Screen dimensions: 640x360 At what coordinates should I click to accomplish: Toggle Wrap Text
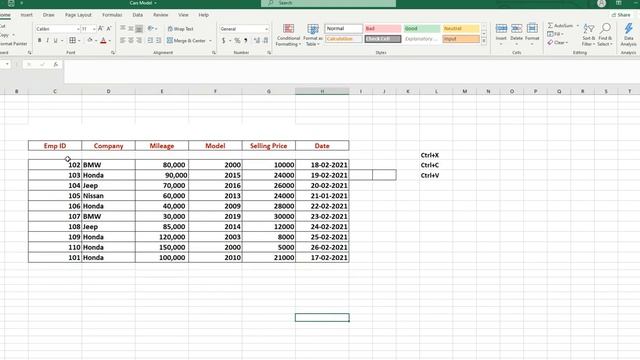(x=180, y=29)
